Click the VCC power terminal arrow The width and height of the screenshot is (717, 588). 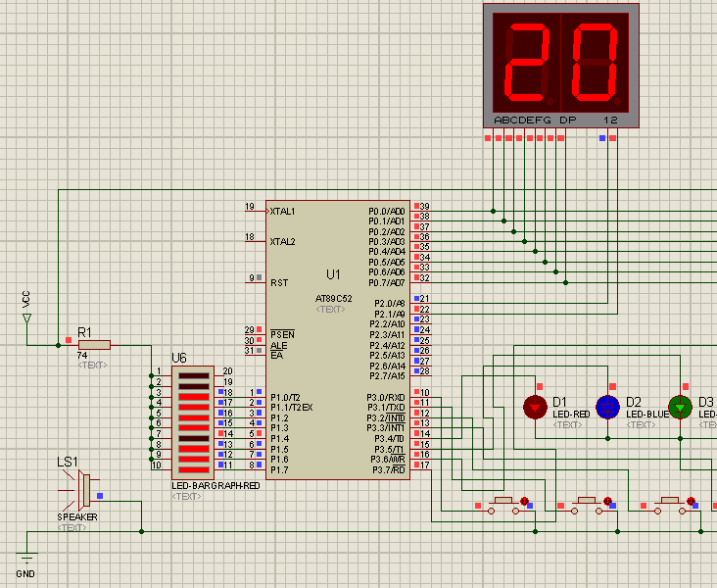tap(27, 318)
